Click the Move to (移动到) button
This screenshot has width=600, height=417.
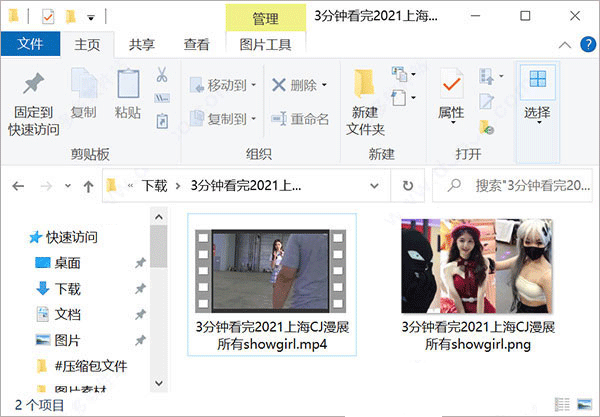tap(219, 85)
